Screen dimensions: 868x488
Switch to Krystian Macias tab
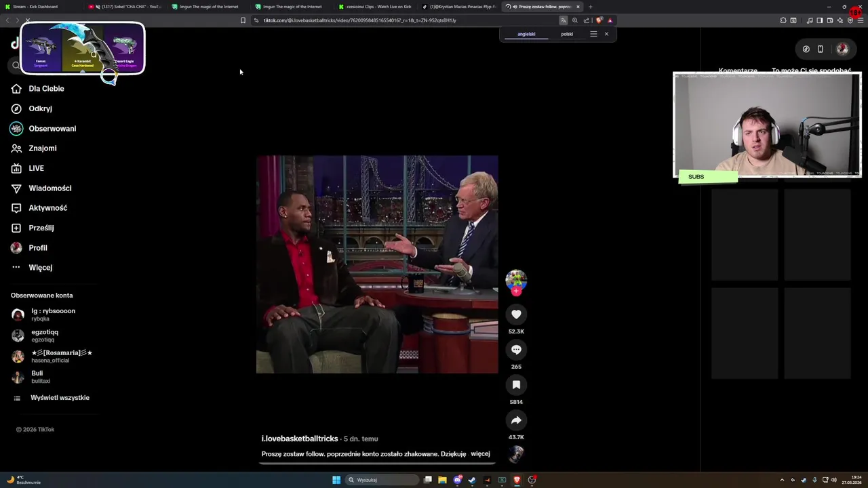point(460,7)
